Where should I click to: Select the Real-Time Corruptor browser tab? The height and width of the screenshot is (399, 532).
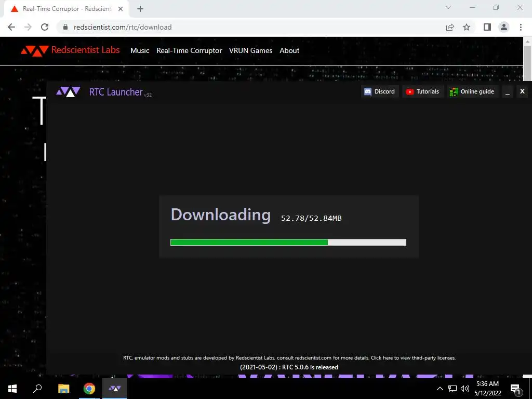click(x=66, y=9)
